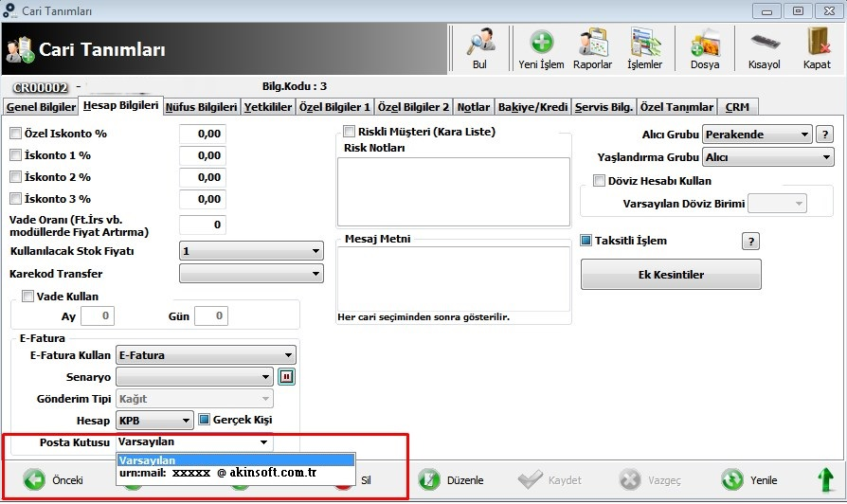This screenshot has height=504, width=847.
Task: Switch to Notlar tab
Action: click(x=474, y=107)
